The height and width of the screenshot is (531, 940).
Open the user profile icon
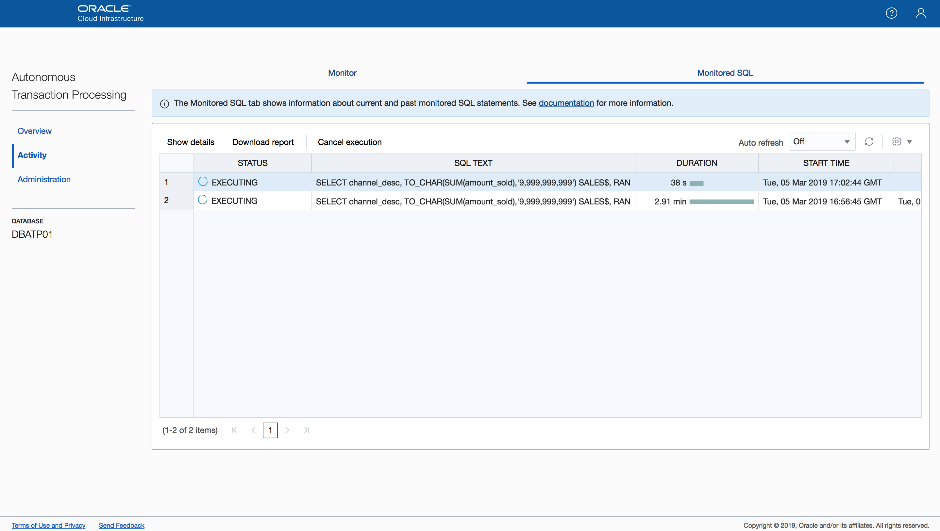point(920,13)
